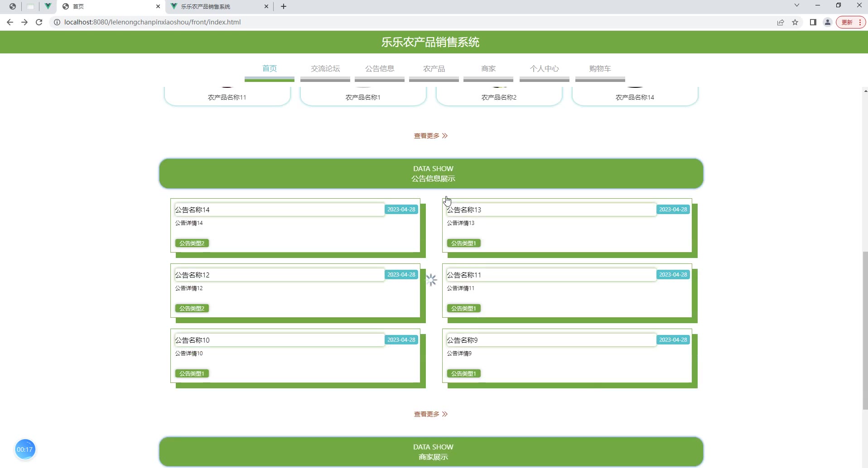Open the 购物车 navigation item
Image resolution: width=868 pixels, height=468 pixels.
(x=600, y=69)
